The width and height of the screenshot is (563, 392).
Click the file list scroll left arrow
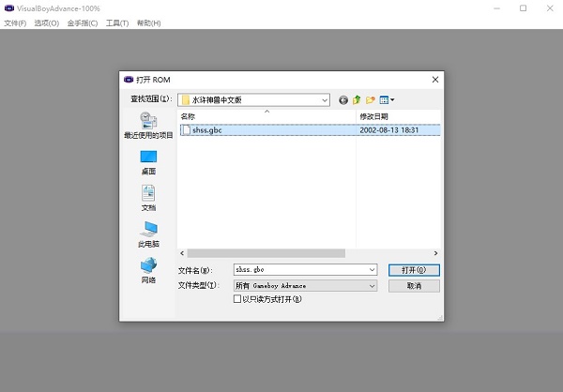pyautogui.click(x=182, y=253)
